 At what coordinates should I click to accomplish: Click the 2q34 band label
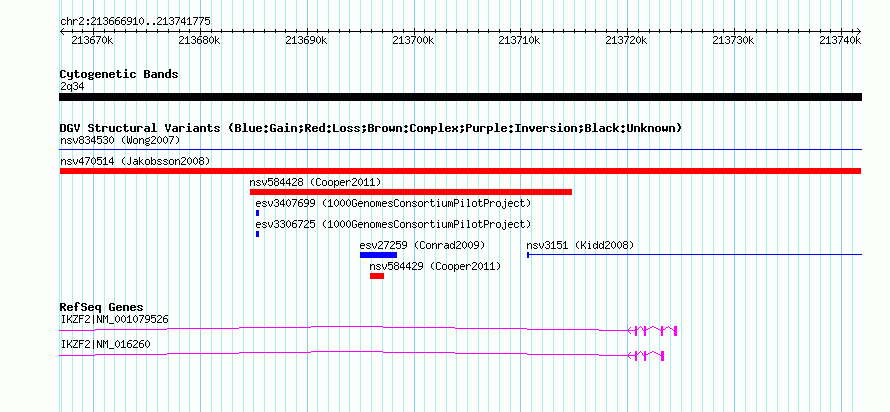(x=72, y=87)
